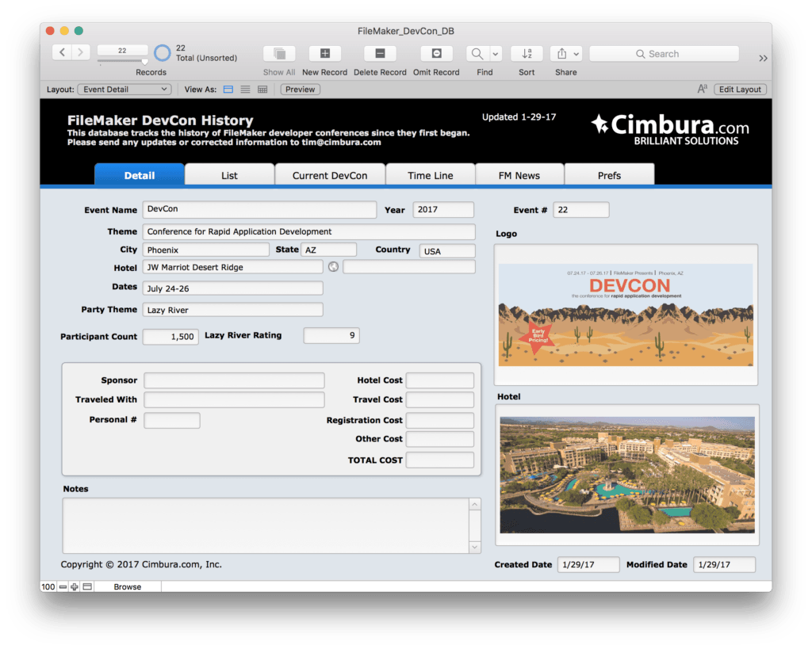This screenshot has width=812, height=649.
Task: Click into the Notes text field
Action: [265, 525]
